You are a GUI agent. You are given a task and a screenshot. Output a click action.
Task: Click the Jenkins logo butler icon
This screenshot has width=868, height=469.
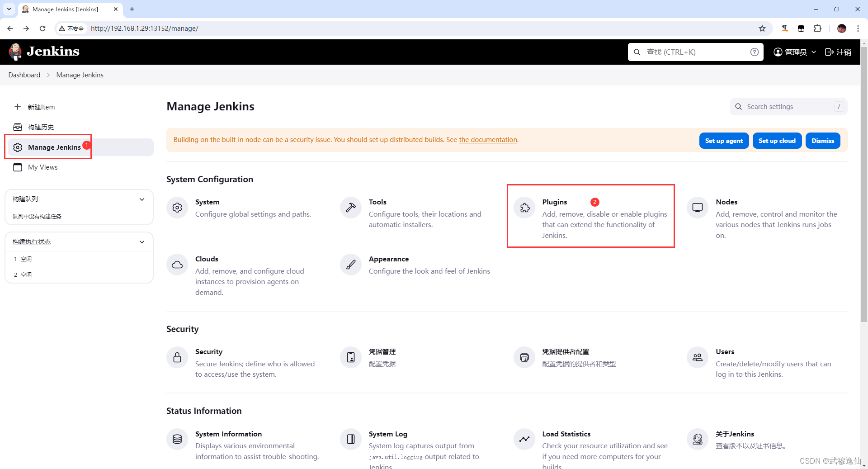(15, 52)
